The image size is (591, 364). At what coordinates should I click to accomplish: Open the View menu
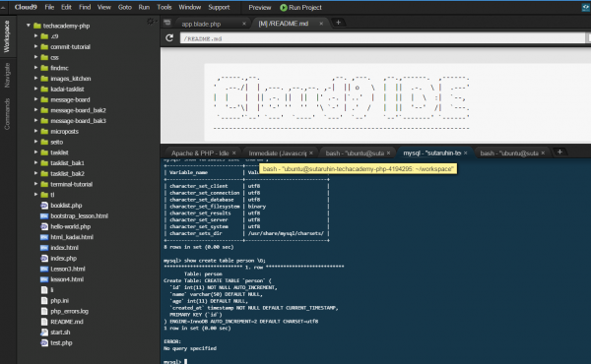click(x=104, y=7)
